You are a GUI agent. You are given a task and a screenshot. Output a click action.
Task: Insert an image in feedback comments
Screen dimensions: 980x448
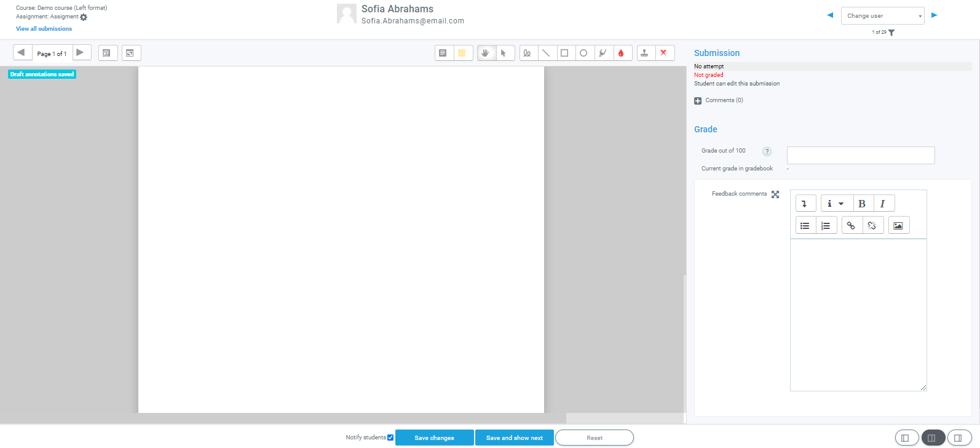(x=898, y=226)
